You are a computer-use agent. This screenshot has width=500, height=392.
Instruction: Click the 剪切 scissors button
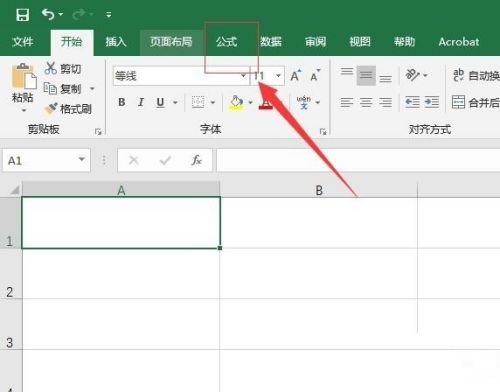click(63, 69)
